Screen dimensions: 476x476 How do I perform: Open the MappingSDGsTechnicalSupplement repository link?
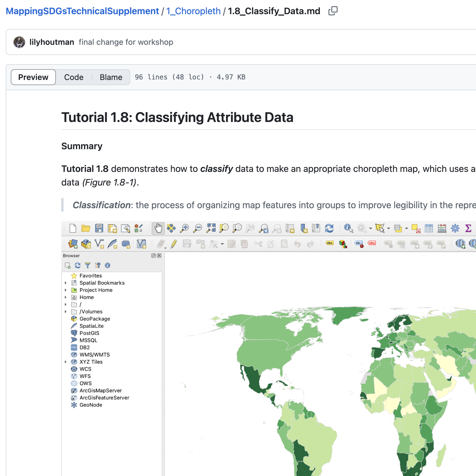coord(82,11)
